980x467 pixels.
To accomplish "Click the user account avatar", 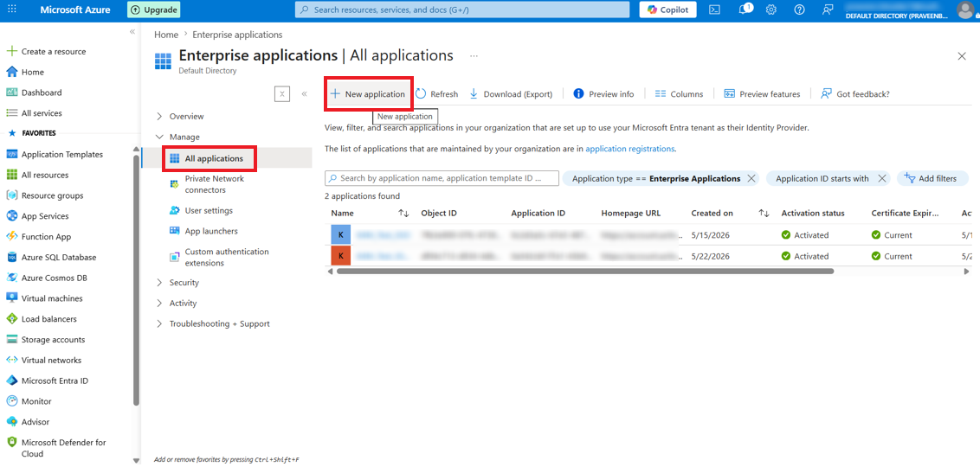I will tap(966, 10).
